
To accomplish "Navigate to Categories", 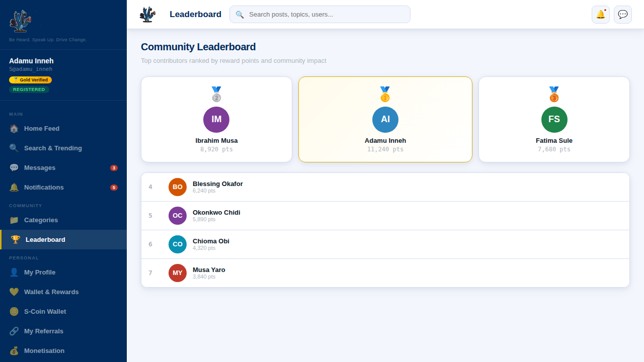I will pos(63,220).
